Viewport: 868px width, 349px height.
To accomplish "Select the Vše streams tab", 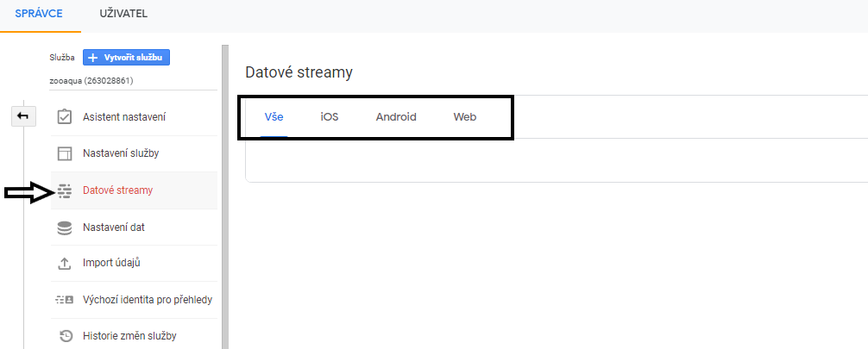I will click(x=274, y=117).
